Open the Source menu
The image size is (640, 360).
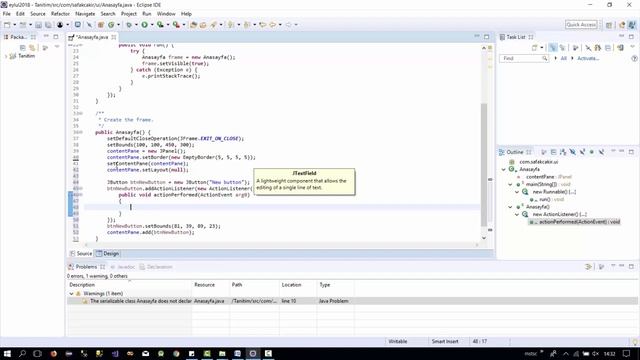[x=38, y=14]
